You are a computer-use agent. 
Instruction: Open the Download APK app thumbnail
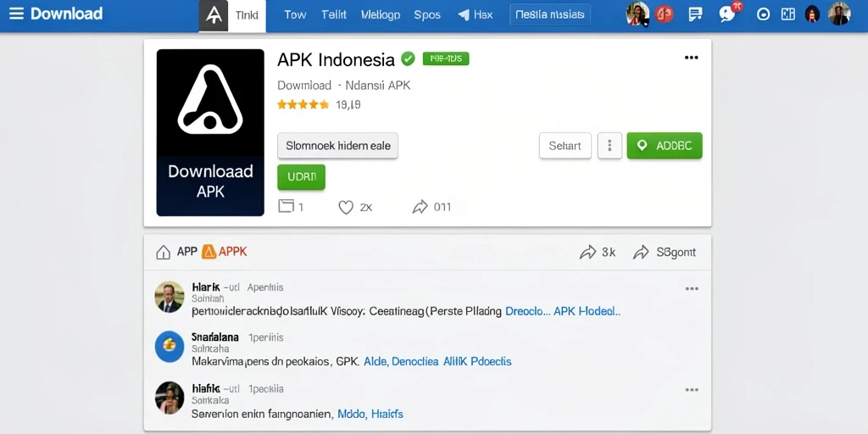click(x=210, y=132)
